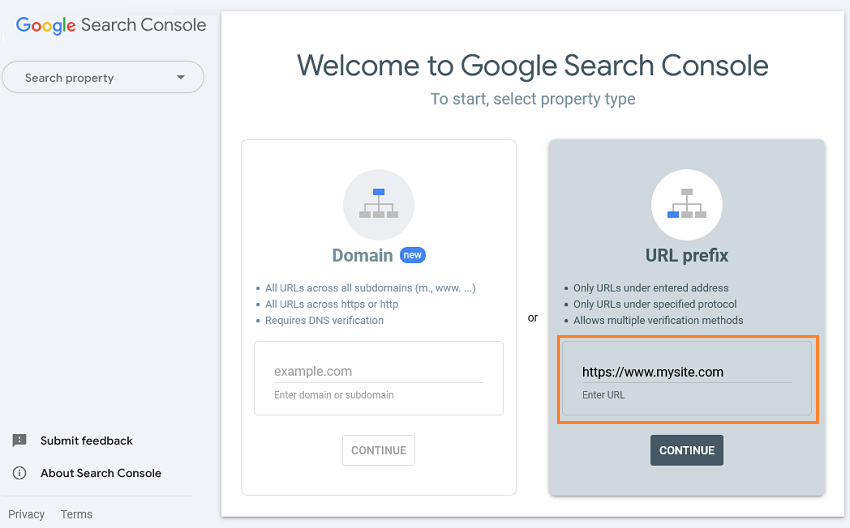Viewport: 850px width, 528px height.
Task: Select the Domain heading text
Action: [362, 255]
